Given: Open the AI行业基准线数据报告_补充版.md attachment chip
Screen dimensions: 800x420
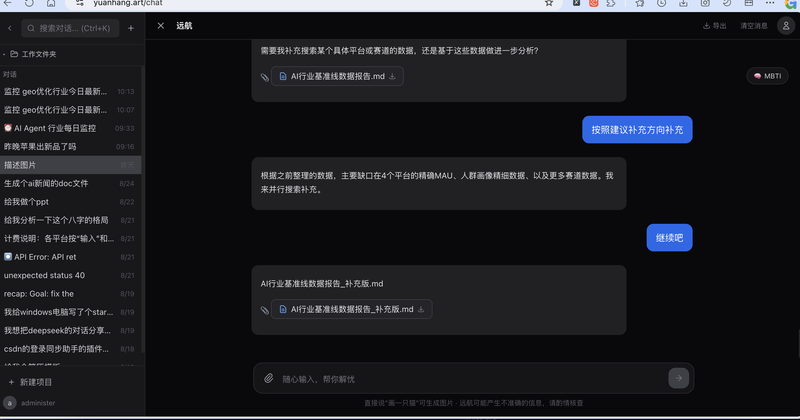Looking at the screenshot, I should pyautogui.click(x=352, y=309).
